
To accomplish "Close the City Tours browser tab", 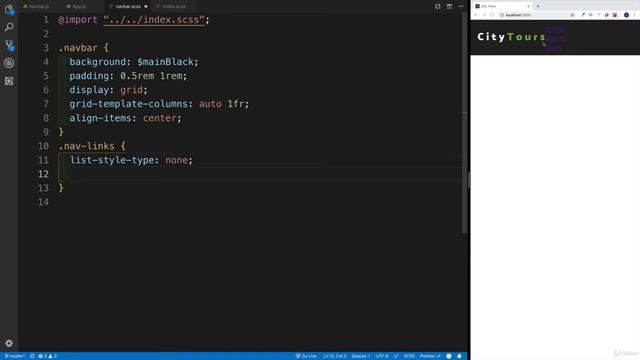I will point(528,6).
